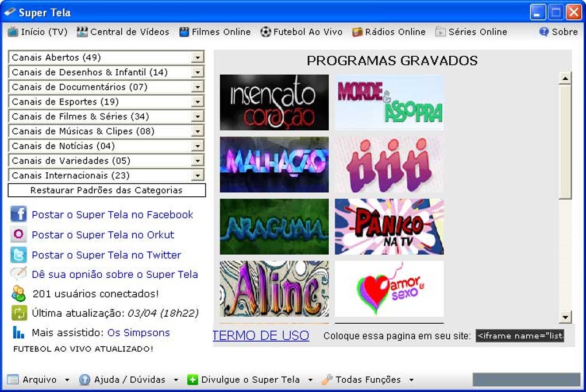Open the TERMO DE USO link

pos(261,335)
